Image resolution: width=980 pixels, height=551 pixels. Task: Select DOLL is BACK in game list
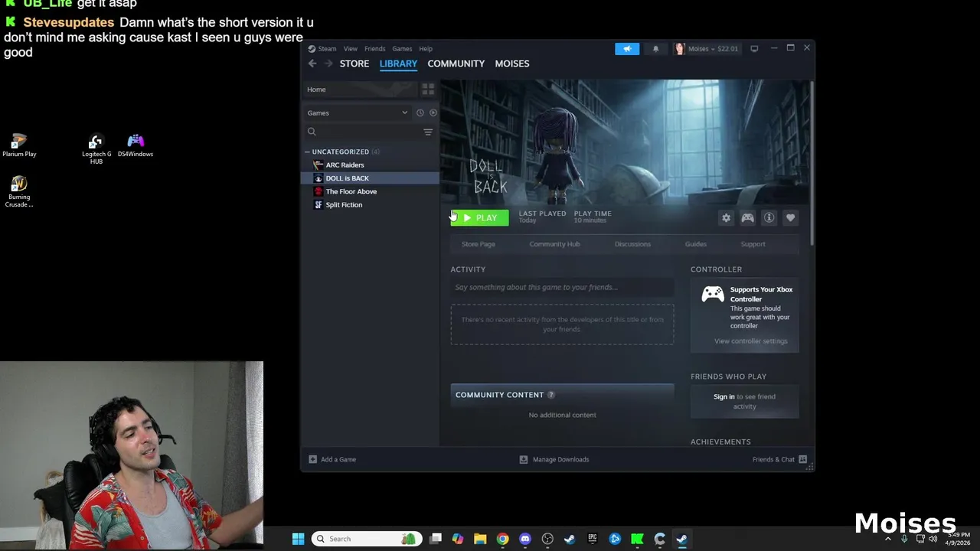371,178
